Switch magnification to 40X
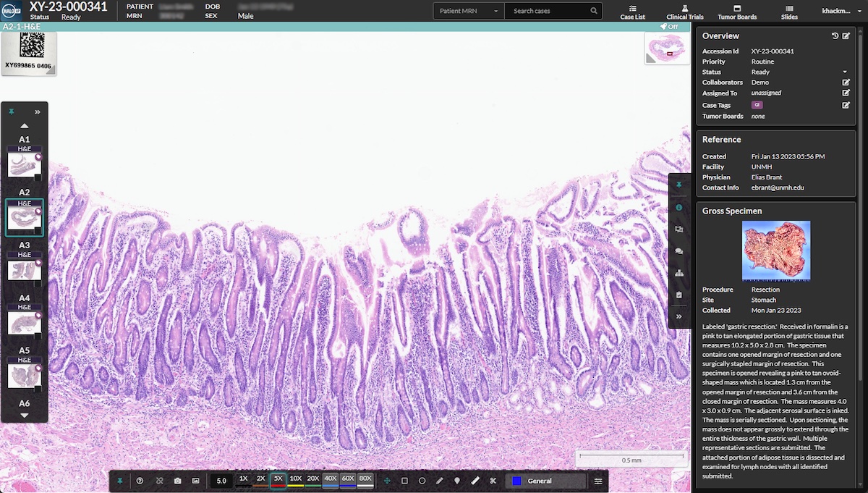The height and width of the screenshot is (493, 868). pos(331,479)
